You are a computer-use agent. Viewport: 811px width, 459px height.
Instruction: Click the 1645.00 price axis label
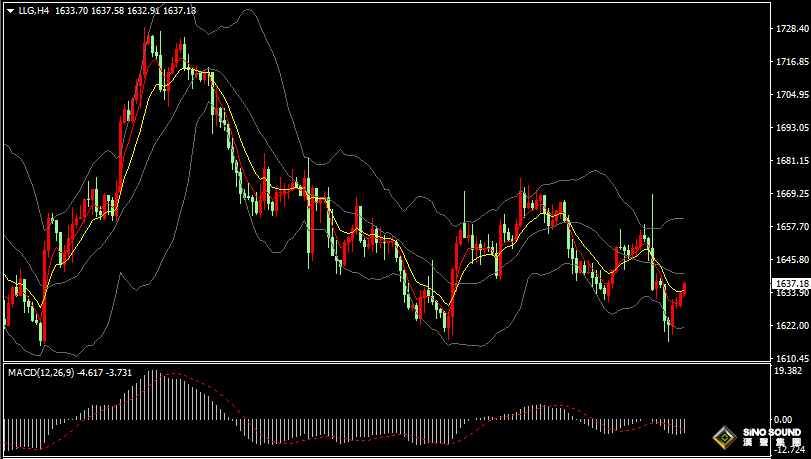click(x=791, y=260)
